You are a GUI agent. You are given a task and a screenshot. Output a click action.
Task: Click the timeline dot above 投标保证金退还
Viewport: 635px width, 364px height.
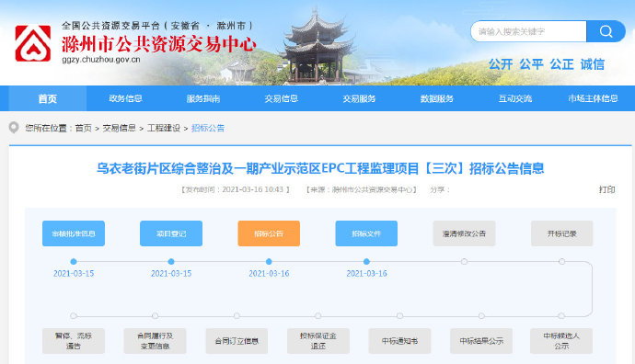pyautogui.click(x=318, y=315)
